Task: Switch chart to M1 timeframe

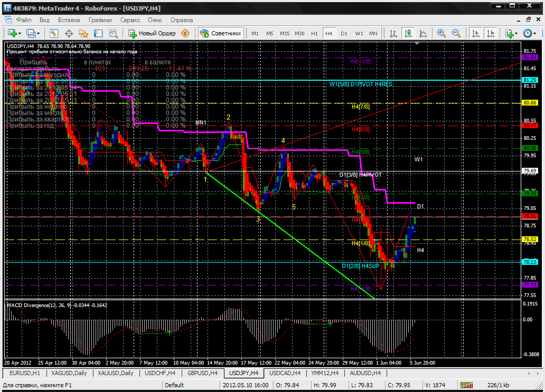Action: click(x=255, y=33)
